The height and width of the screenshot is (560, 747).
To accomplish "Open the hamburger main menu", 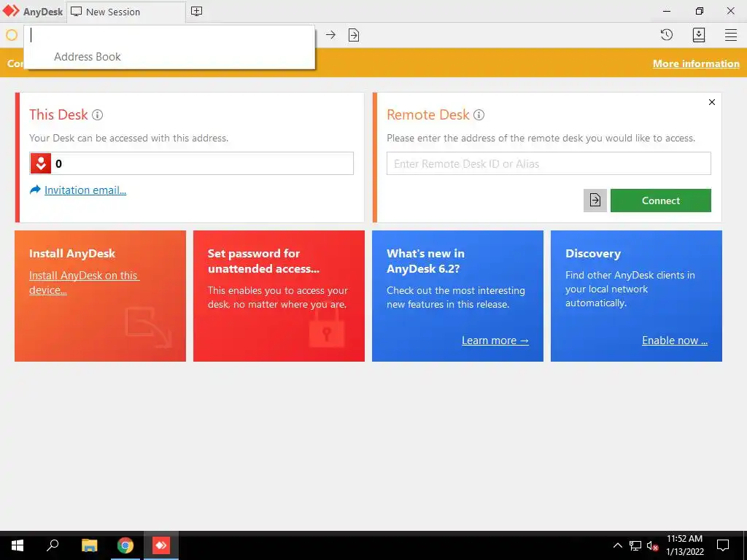I will (731, 35).
